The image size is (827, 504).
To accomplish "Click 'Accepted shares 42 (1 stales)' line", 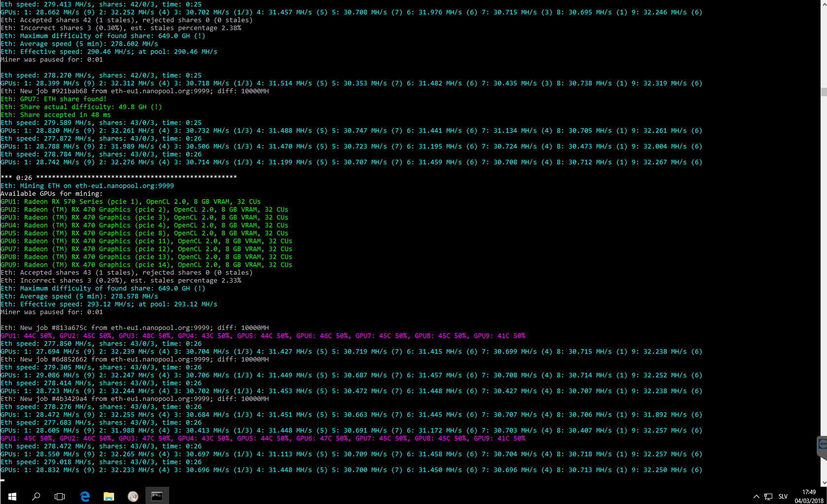I will tap(127, 20).
